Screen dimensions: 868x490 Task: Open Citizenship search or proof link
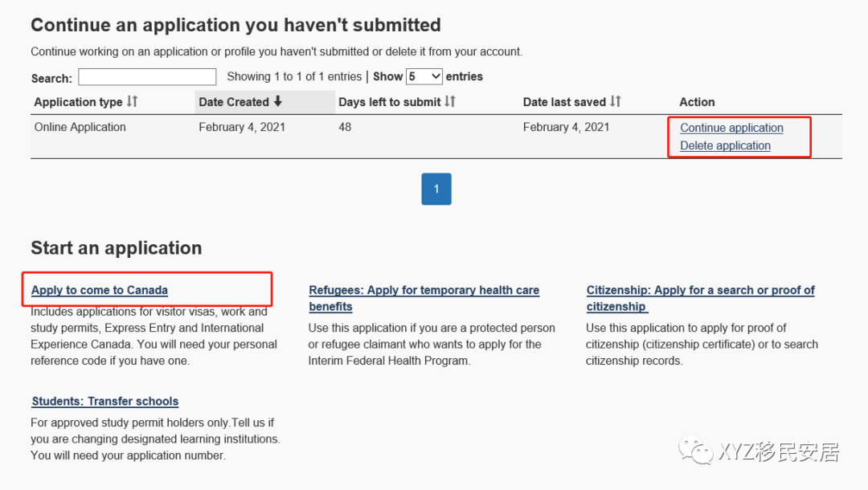click(700, 290)
